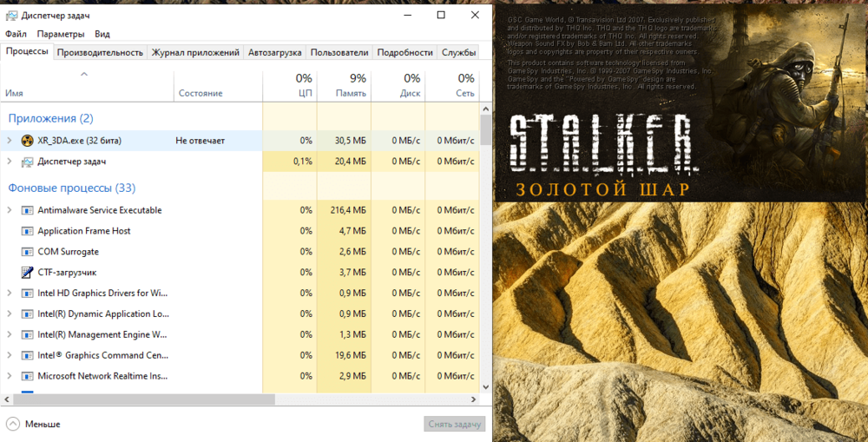Screen dimensions: 868x442
Task: Click horizontal scrollbar left arrow
Action: tap(7, 399)
